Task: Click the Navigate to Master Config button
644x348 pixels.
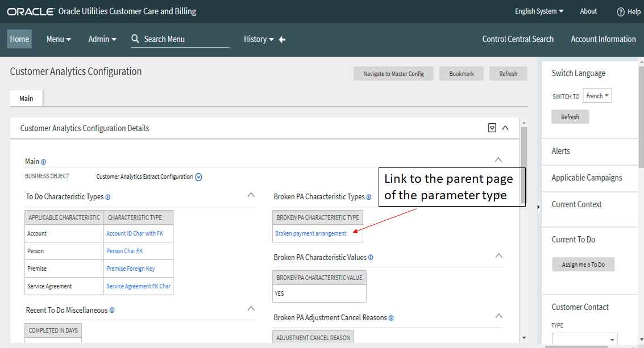Action: tap(393, 73)
